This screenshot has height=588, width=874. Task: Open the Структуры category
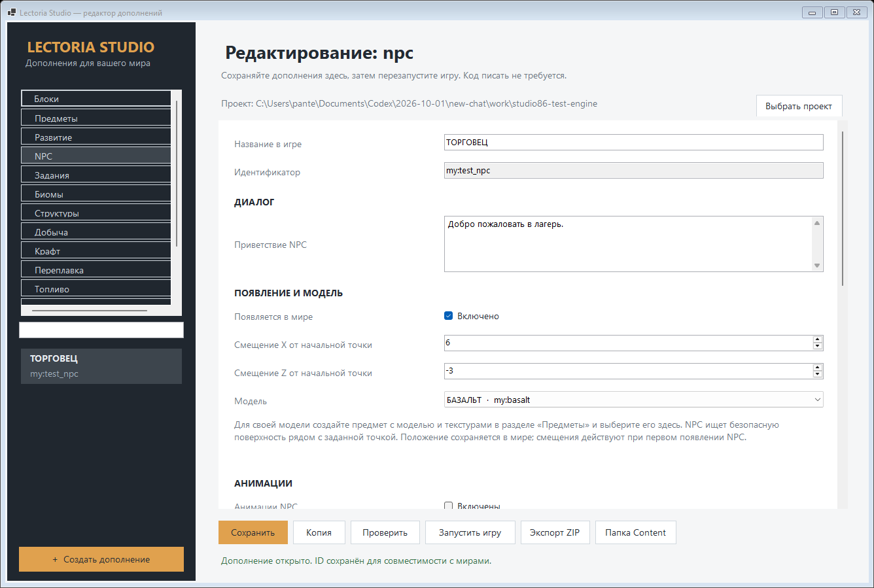point(96,213)
